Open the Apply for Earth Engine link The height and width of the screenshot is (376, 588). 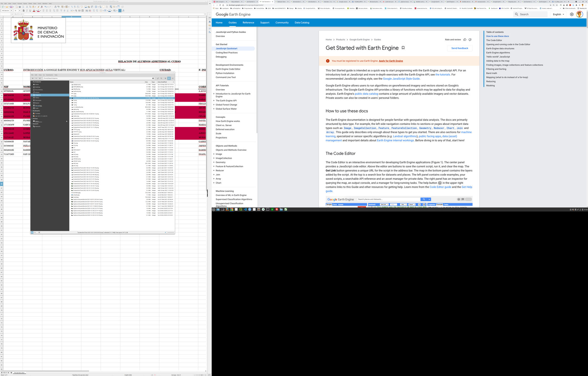[391, 61]
